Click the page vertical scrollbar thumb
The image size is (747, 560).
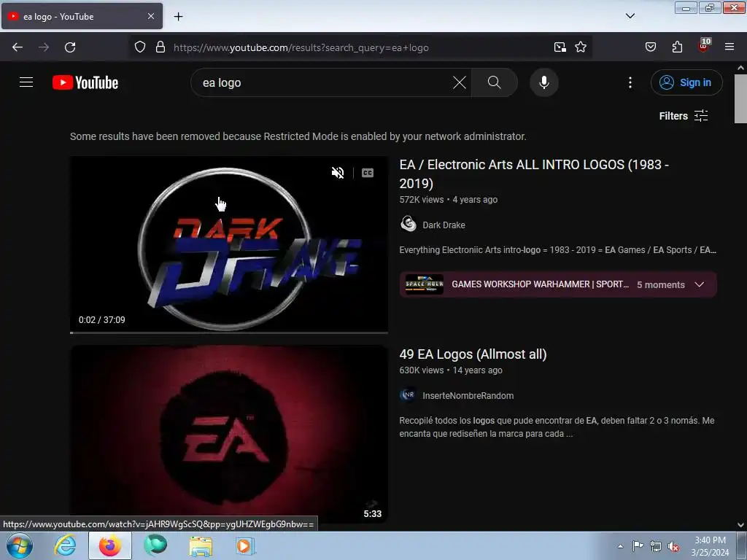(x=740, y=99)
